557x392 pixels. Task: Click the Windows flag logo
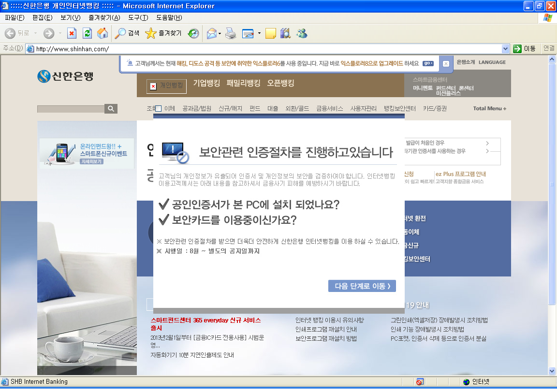548,18
